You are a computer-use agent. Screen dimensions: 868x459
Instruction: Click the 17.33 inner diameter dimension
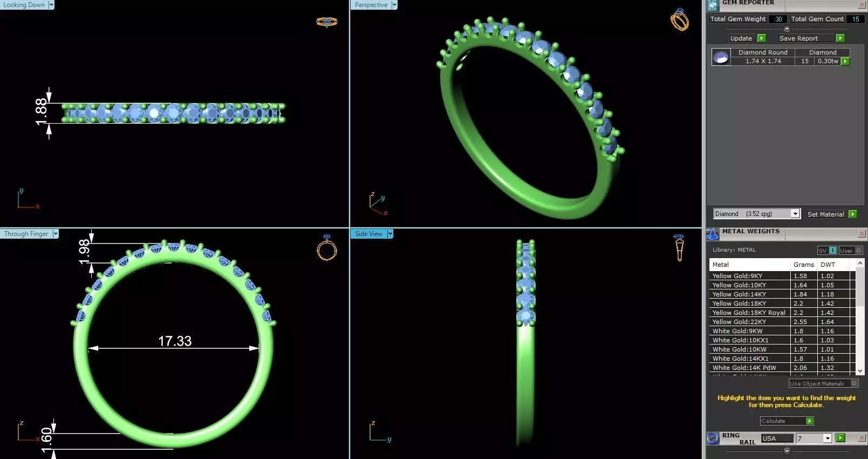175,341
